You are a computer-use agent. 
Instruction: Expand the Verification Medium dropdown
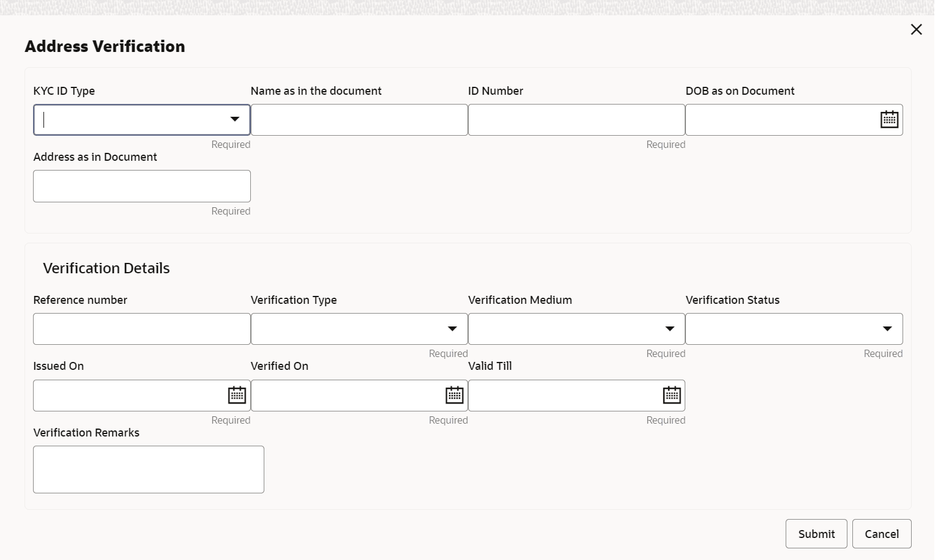pos(669,329)
